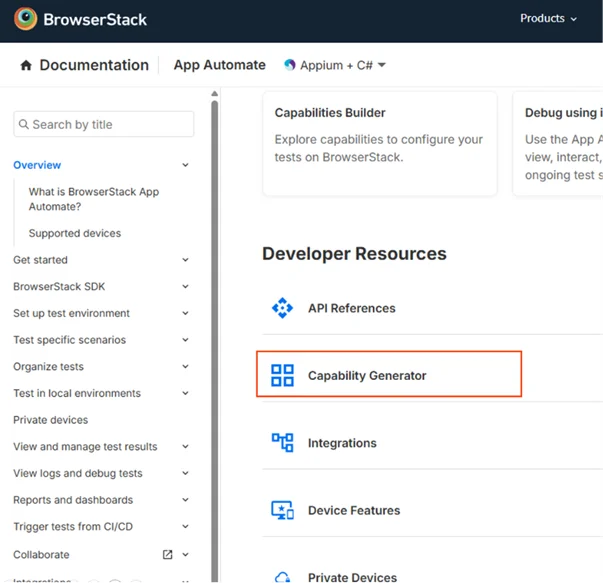Click the Device Features monitor icon
Viewport: 603px width, 583px height.
[282, 510]
